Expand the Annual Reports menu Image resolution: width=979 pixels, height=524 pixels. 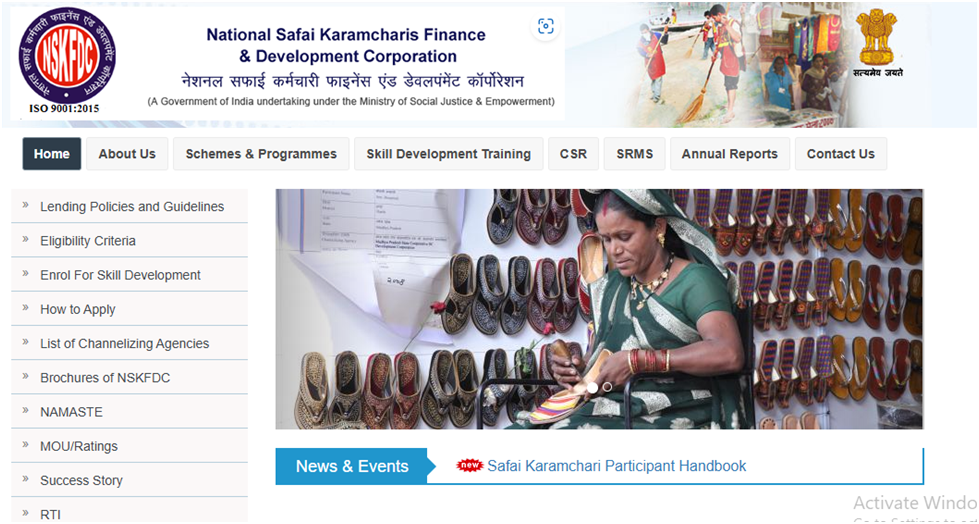pyautogui.click(x=730, y=154)
